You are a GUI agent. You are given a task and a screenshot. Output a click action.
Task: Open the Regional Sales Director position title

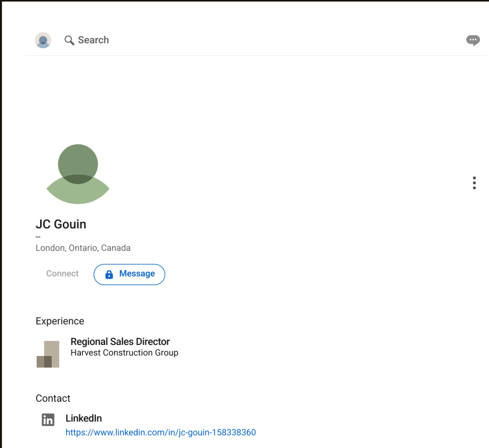tap(120, 342)
